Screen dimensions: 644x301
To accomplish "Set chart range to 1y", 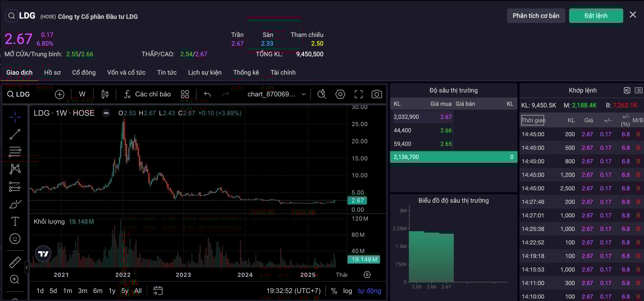I will 112,291.
